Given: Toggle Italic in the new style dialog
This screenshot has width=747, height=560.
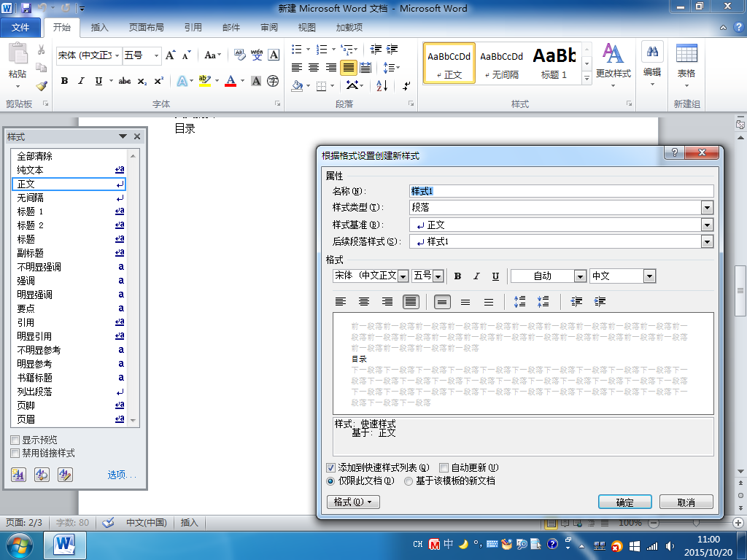Looking at the screenshot, I should coord(476,276).
